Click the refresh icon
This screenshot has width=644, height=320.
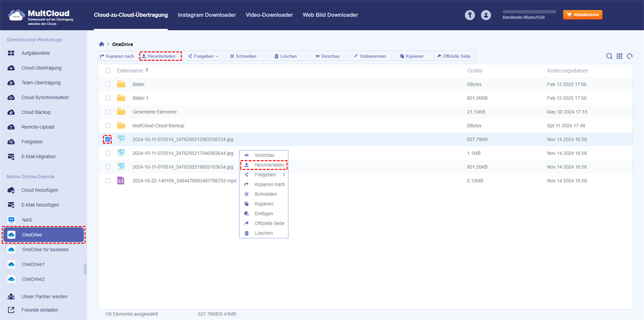click(630, 56)
